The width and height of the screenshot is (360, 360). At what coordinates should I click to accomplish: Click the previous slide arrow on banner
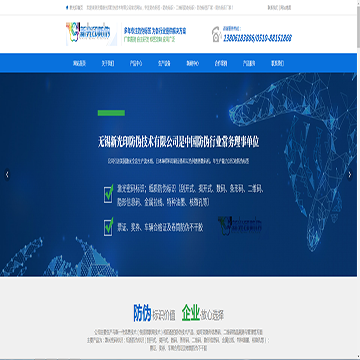click(x=7, y=174)
